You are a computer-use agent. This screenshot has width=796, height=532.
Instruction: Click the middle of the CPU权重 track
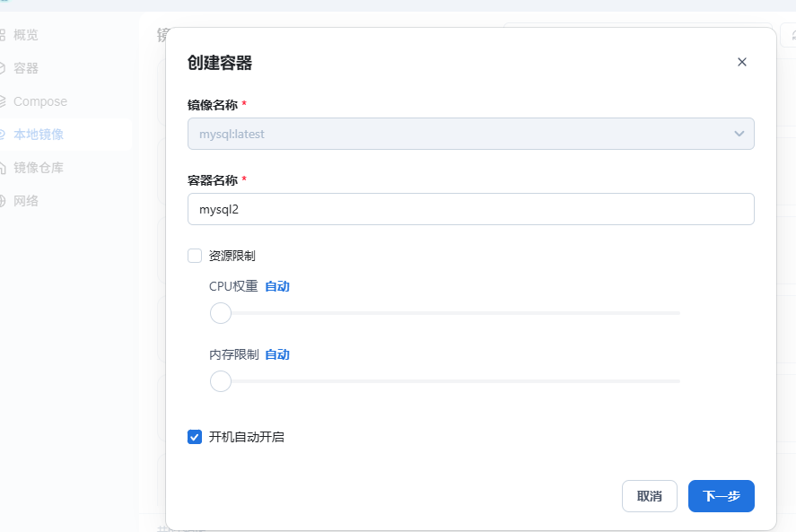450,313
